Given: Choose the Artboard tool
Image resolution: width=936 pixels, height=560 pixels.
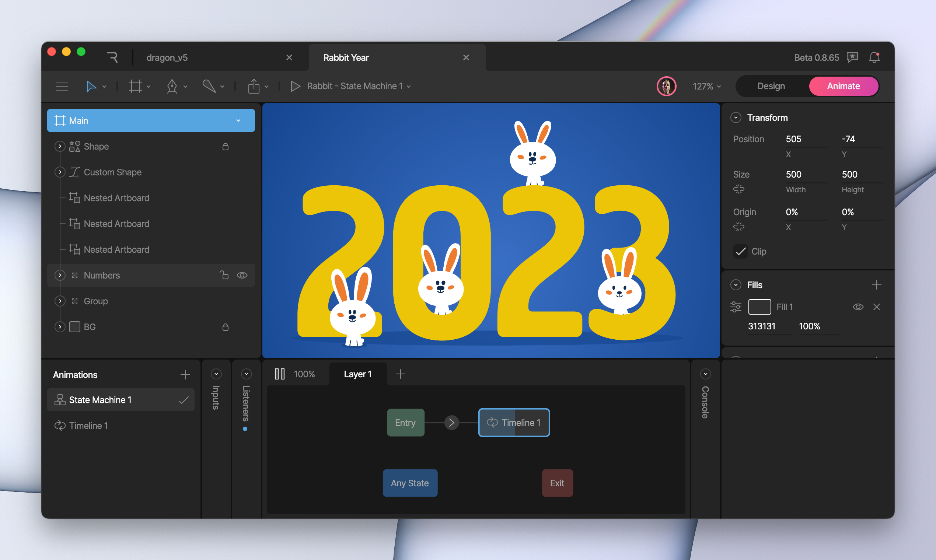Looking at the screenshot, I should (x=135, y=87).
